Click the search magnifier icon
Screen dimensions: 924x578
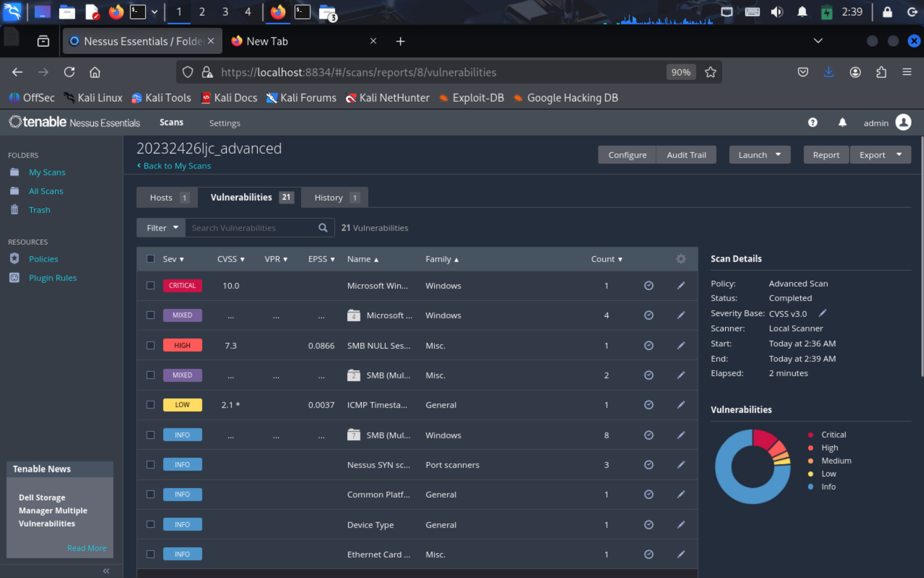tap(323, 228)
